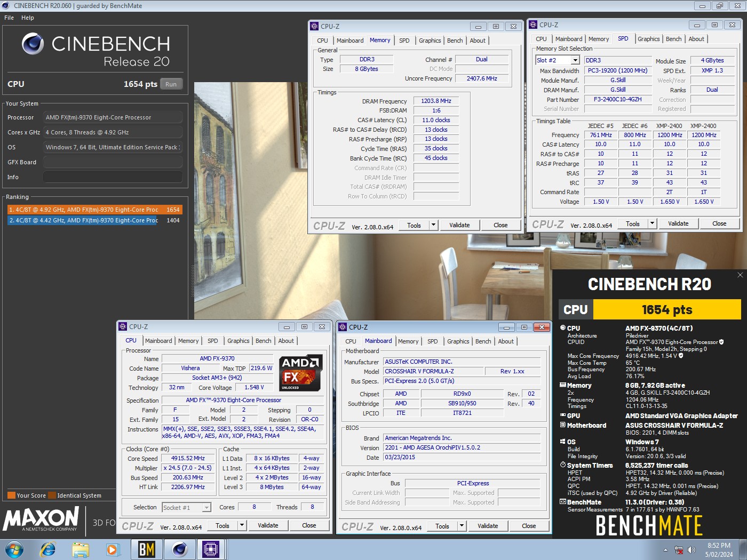Screen dimensions: 747x560
Task: Open the network tray icon
Action: [x=679, y=550]
